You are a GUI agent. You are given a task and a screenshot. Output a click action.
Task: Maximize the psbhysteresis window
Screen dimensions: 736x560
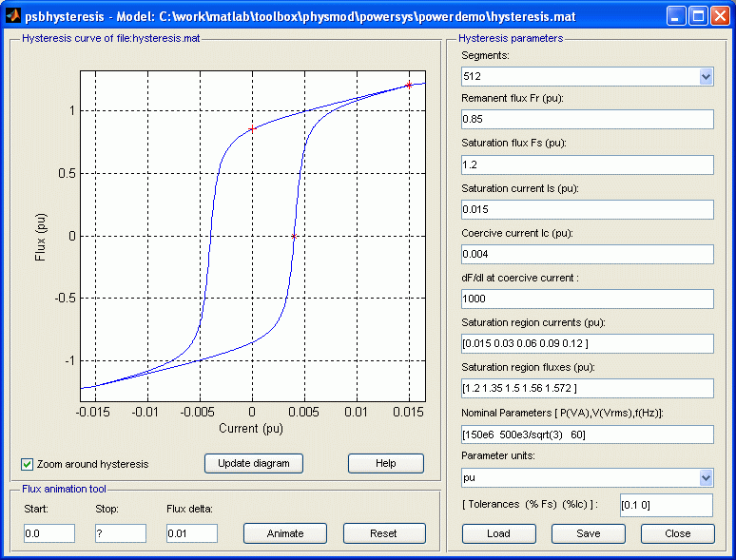(698, 16)
